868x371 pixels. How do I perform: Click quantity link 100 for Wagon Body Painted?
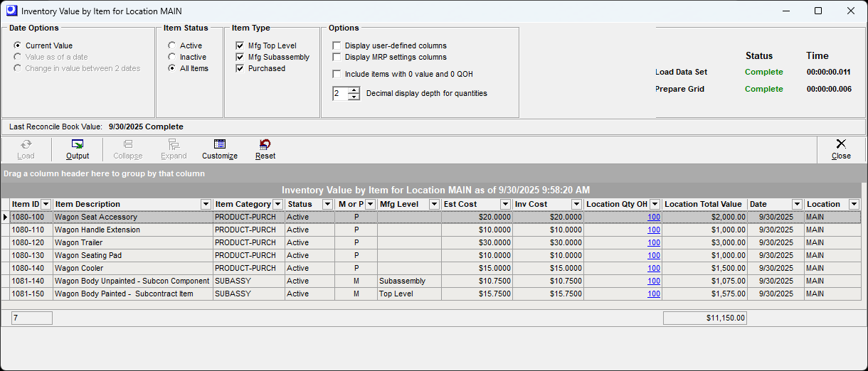[x=654, y=294]
